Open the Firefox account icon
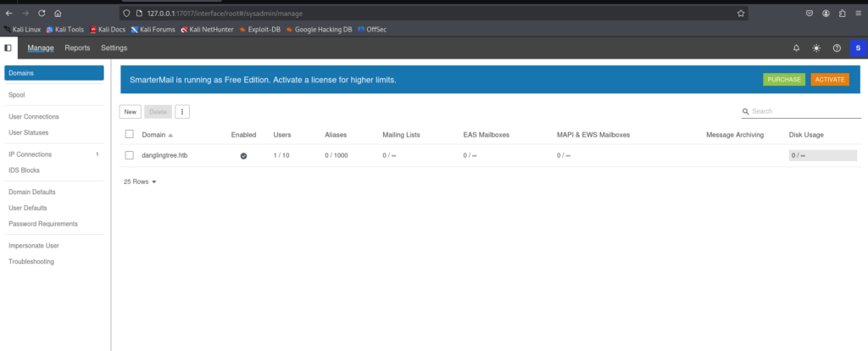 tap(826, 14)
